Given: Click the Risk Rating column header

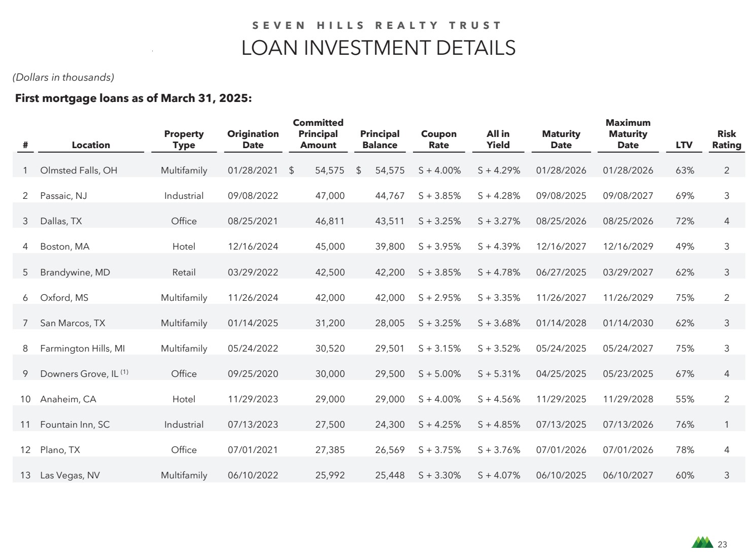Looking at the screenshot, I should pos(727,140).
